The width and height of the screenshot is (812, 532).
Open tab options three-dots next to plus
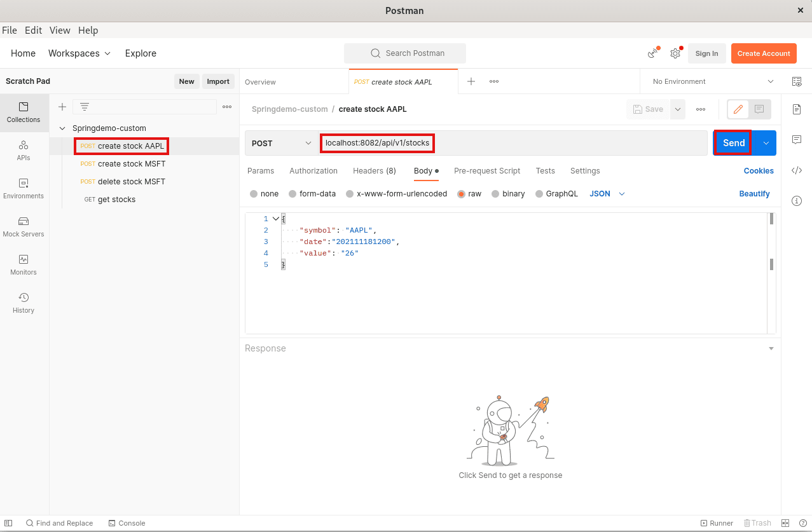[x=493, y=81]
